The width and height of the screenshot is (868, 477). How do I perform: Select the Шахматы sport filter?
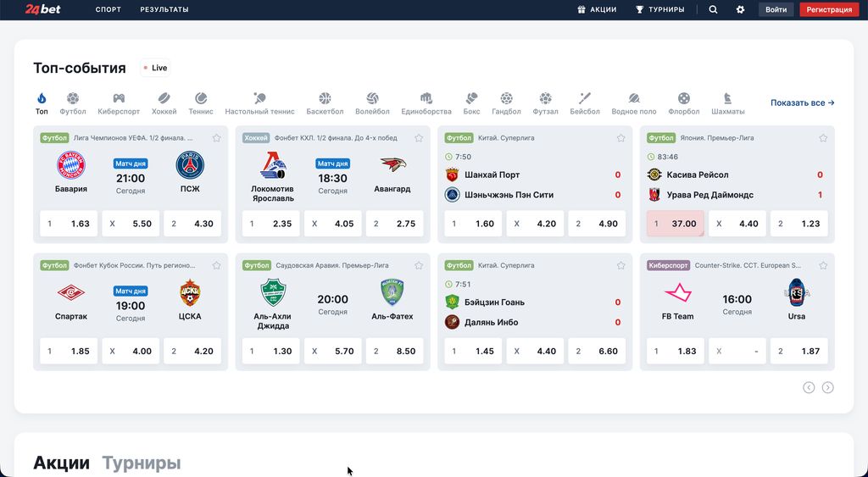[727, 103]
